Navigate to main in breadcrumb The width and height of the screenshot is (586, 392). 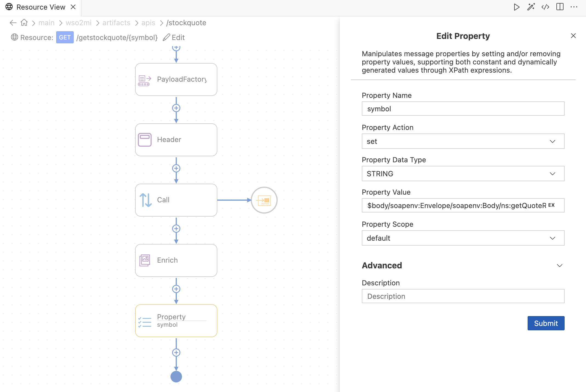pos(46,23)
